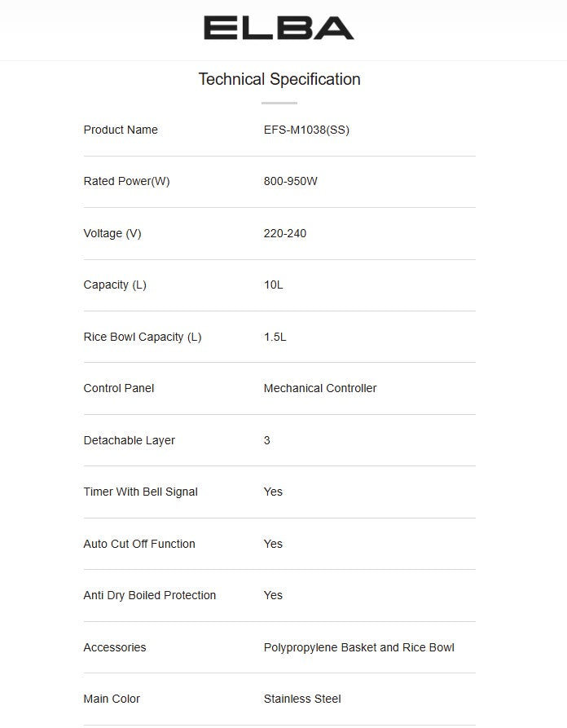Viewport: 567px width, 728px height.
Task: Click the Mechanical Controller value
Action: 320,388
